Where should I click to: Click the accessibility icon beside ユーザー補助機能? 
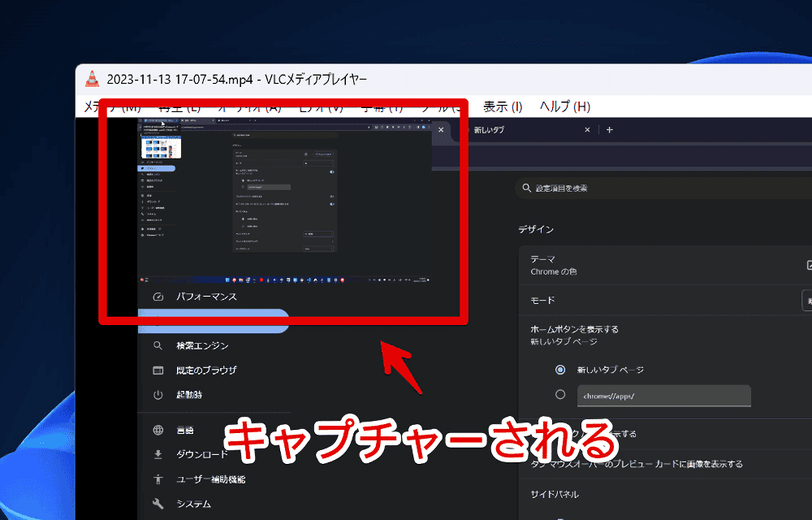pos(158,479)
